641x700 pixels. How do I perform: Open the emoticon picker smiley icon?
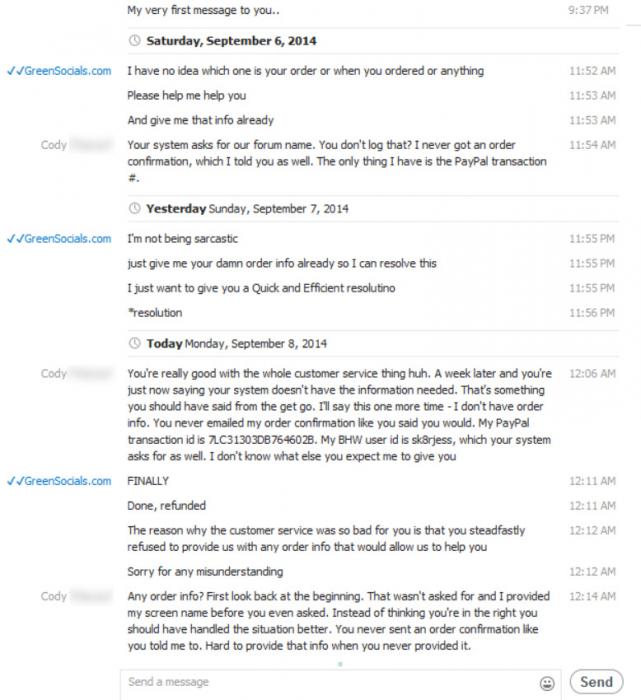coord(547,683)
